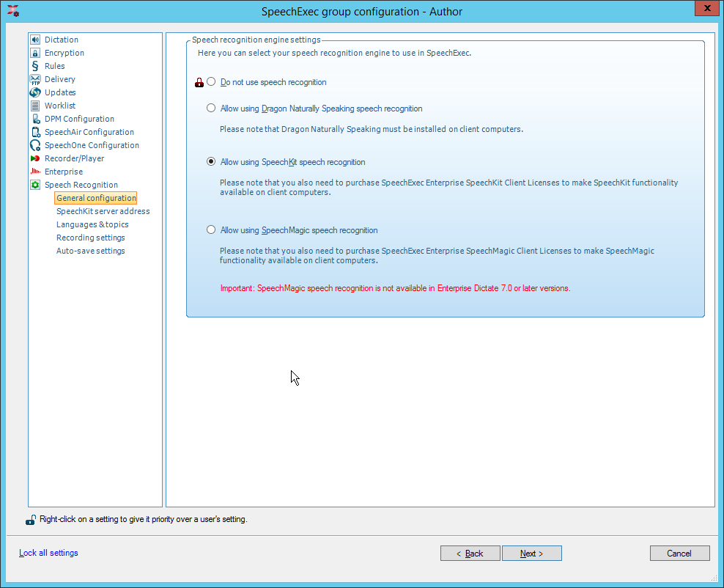Click the Enterprise waveform icon
724x588 pixels.
coord(35,172)
